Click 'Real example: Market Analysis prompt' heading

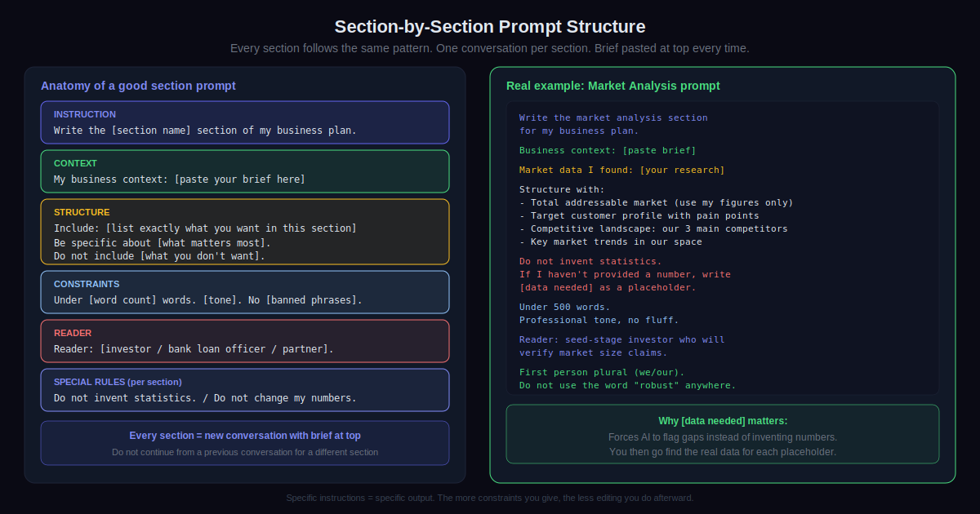coord(613,86)
